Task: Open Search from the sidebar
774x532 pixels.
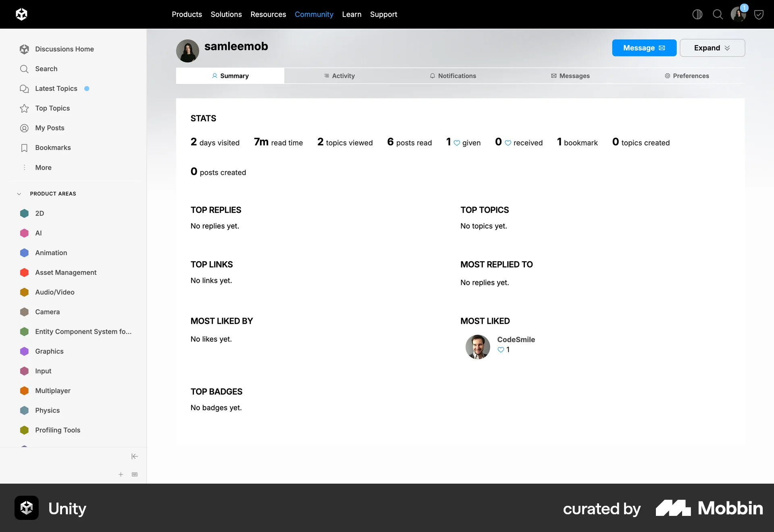Action: click(x=46, y=69)
